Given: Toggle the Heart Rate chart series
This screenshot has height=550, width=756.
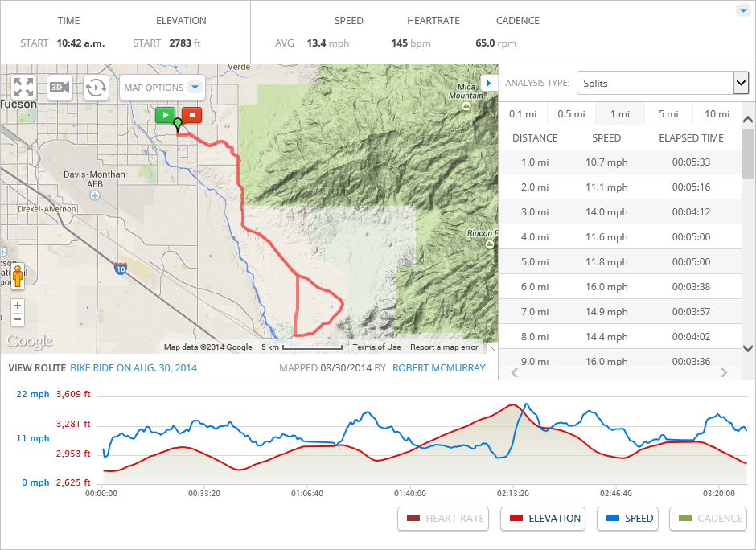Looking at the screenshot, I should 445,519.
